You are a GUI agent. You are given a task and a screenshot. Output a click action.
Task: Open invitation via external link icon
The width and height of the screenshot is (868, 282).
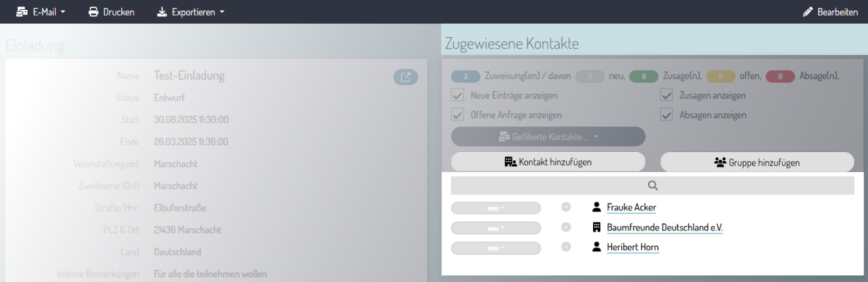pos(405,77)
